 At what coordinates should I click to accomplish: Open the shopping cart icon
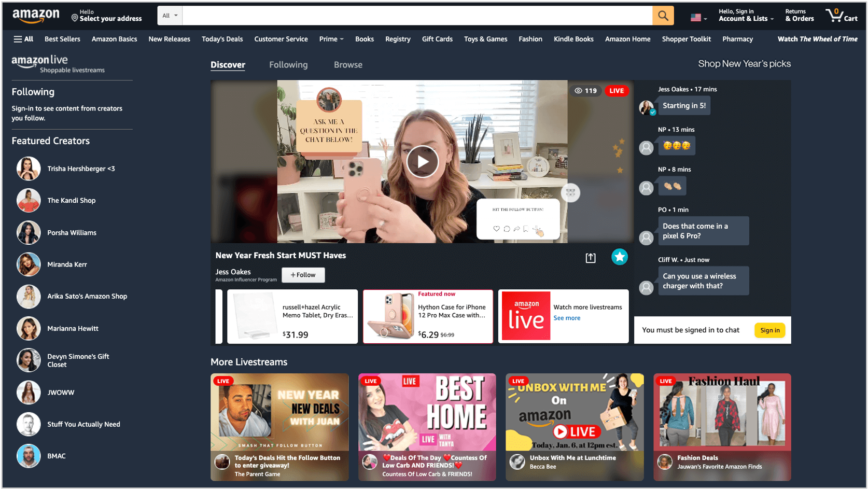tap(841, 15)
